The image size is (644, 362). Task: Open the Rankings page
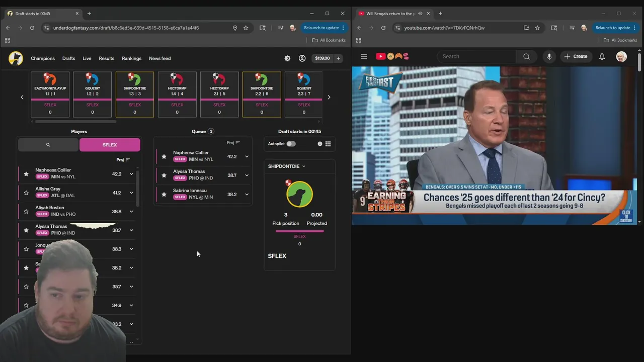[131, 58]
